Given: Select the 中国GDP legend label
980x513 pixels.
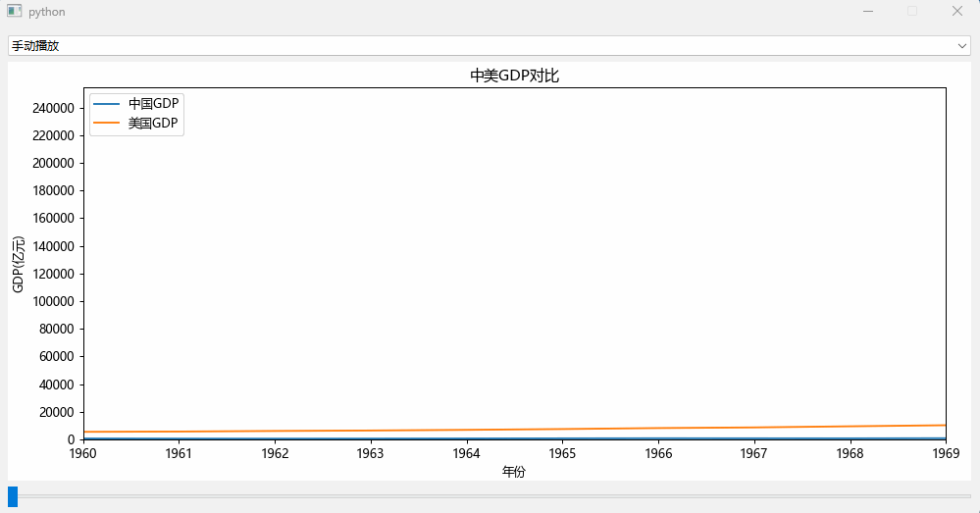Looking at the screenshot, I should tap(153, 103).
